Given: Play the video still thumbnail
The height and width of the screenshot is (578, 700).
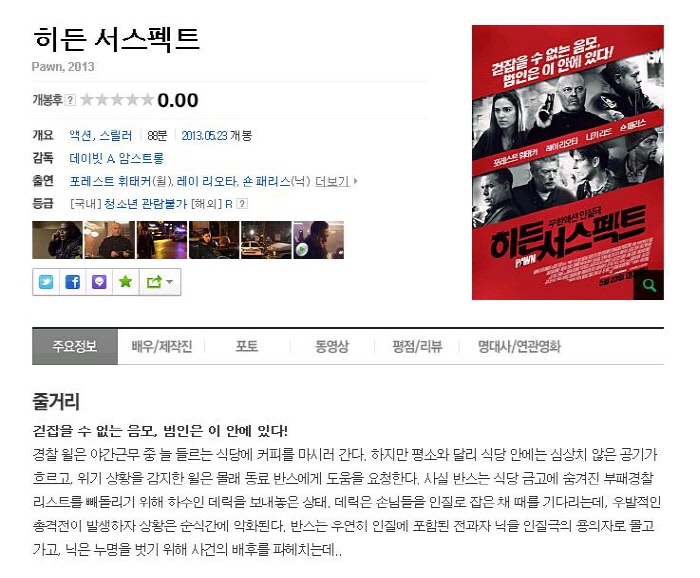Looking at the screenshot, I should click(x=319, y=240).
